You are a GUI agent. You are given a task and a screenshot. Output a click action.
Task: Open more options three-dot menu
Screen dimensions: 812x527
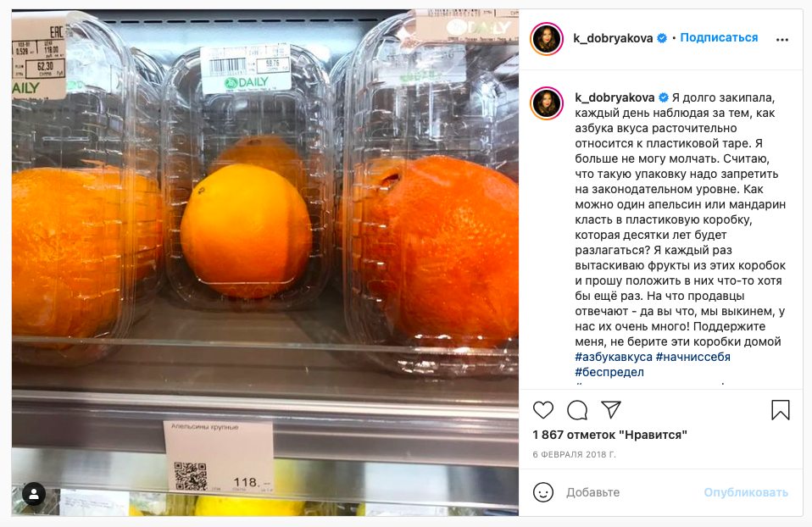[x=782, y=40]
